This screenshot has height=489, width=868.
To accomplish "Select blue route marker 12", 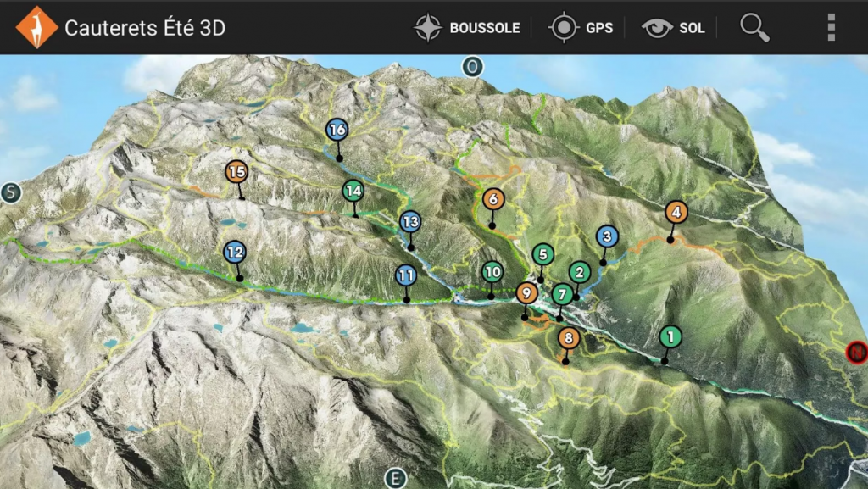I will [x=235, y=253].
